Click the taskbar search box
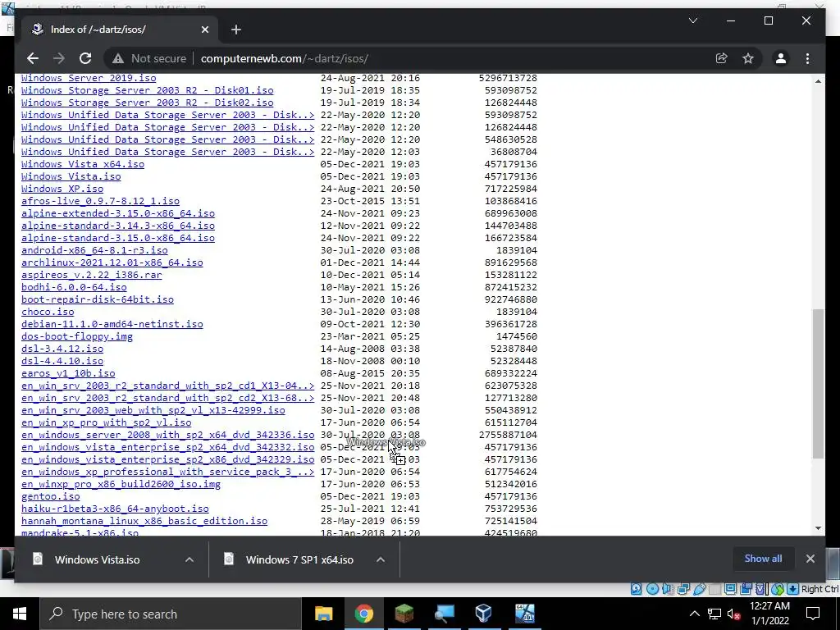840x630 pixels. (171, 614)
